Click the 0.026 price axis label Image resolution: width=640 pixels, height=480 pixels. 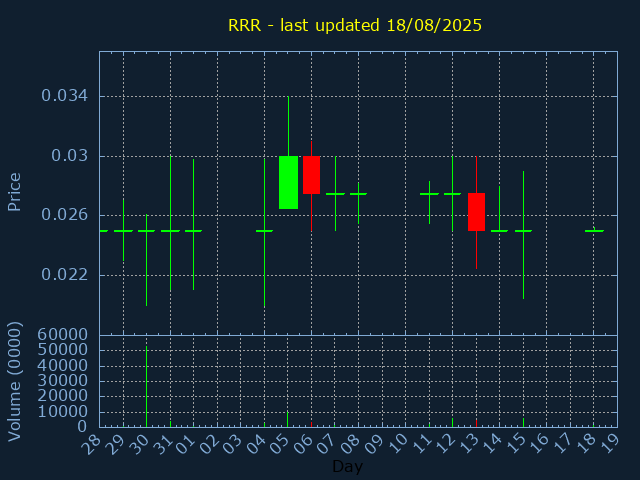tap(64, 215)
